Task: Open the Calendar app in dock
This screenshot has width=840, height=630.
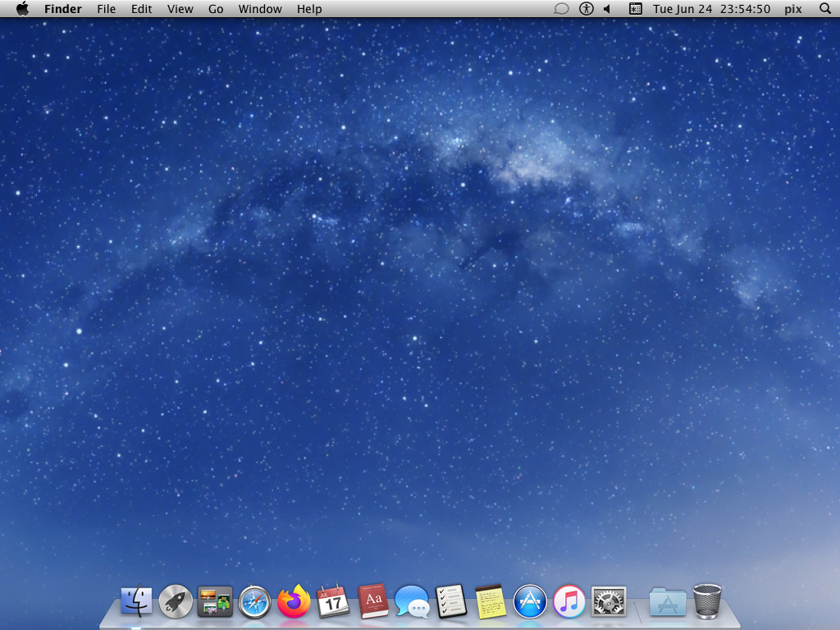Action: [333, 602]
